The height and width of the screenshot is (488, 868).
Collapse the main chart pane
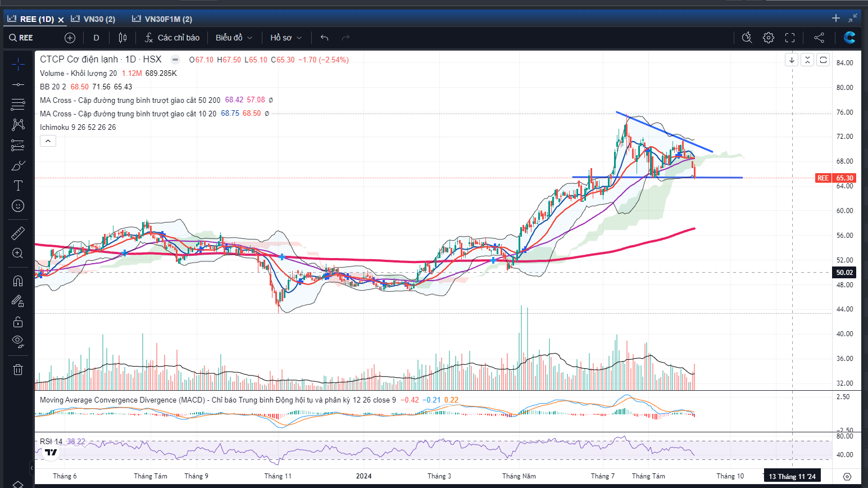(807, 60)
